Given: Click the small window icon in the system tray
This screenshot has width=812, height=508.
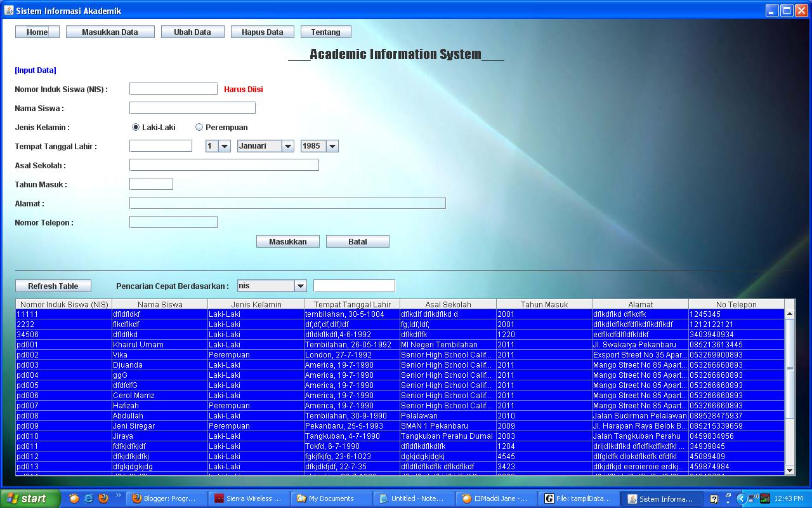Looking at the screenshot, I should pyautogui.click(x=728, y=497).
